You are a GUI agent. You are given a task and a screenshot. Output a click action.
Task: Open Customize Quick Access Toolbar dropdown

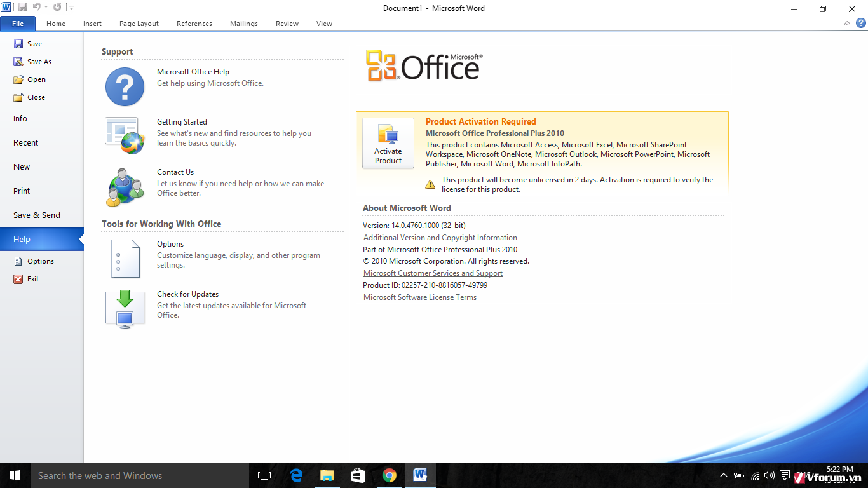click(x=71, y=8)
